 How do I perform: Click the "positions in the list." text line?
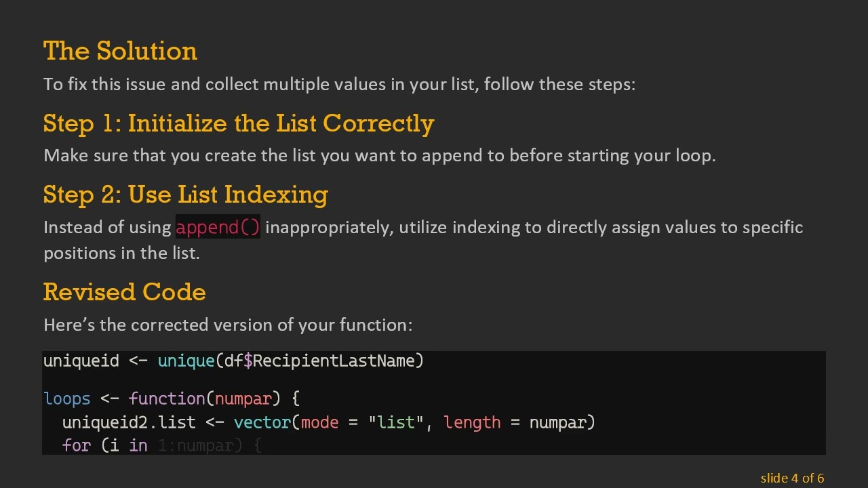(121, 253)
